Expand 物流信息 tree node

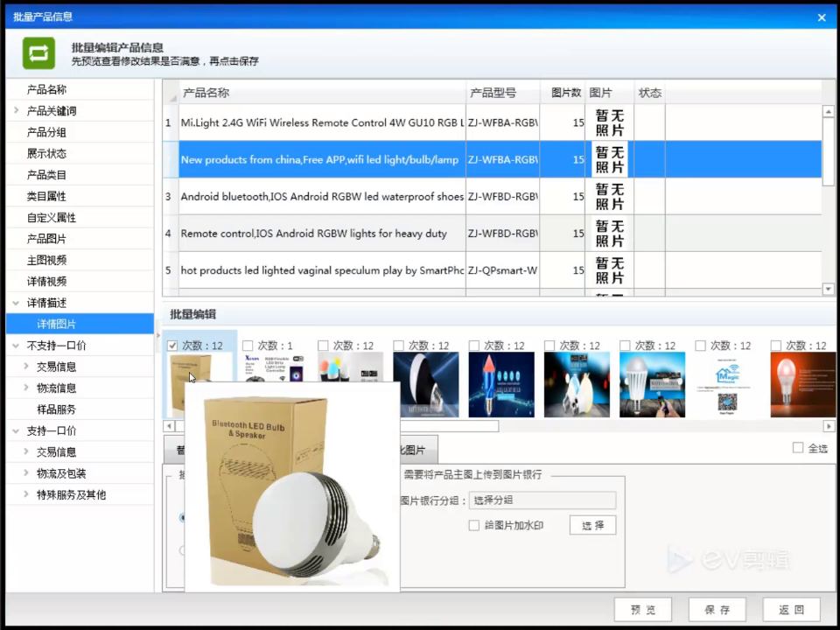click(25, 388)
